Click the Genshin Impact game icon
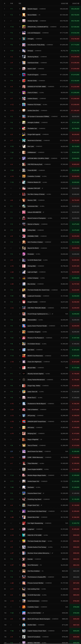 pos(24,9)
